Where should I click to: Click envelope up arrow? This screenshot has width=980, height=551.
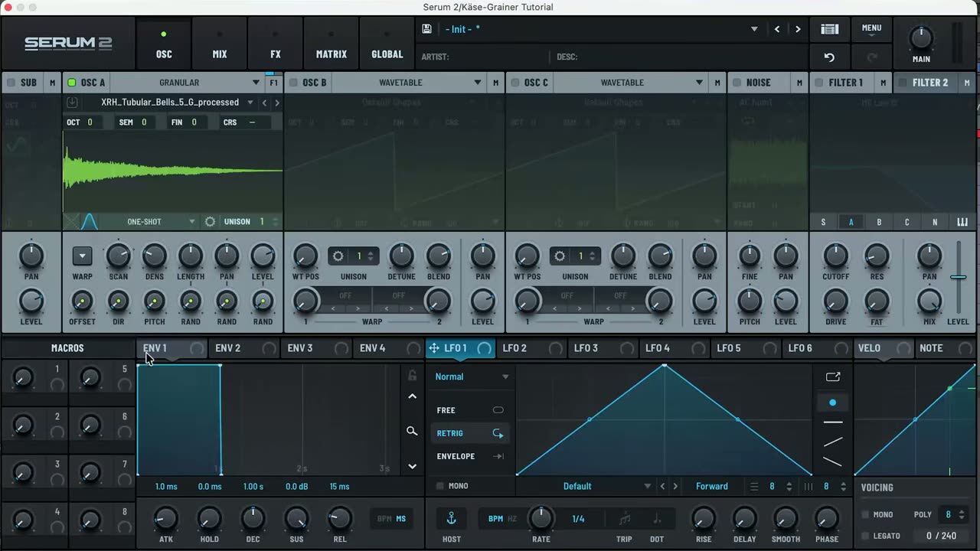412,396
